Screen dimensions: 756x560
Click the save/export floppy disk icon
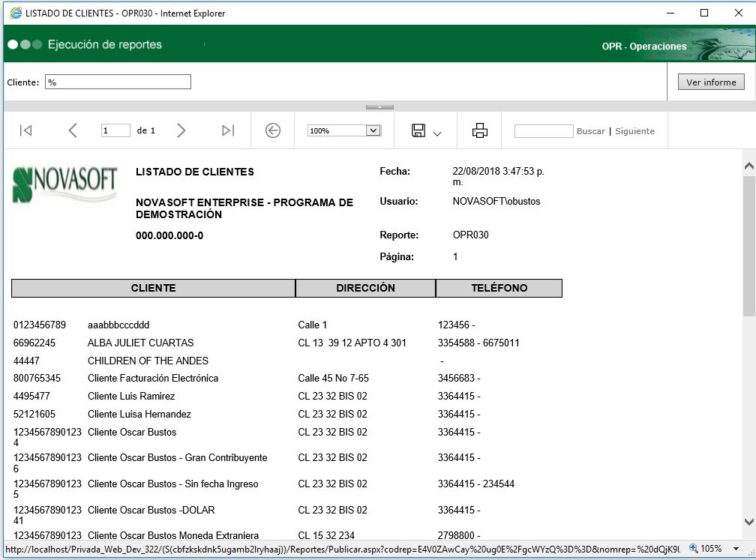[418, 130]
